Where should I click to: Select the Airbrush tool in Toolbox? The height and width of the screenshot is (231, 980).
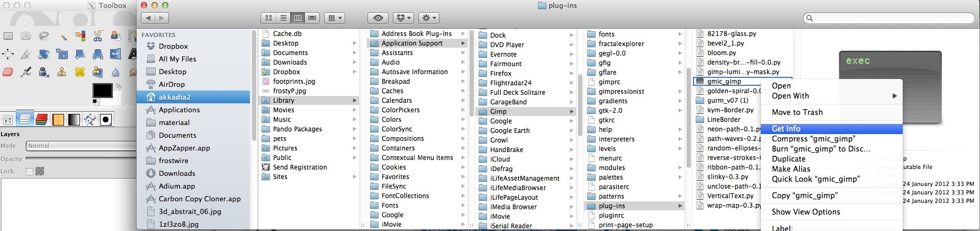click(x=26, y=72)
